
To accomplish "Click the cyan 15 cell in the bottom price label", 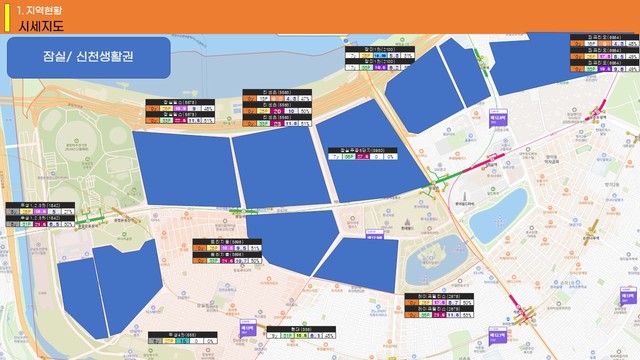I will click(x=182, y=341).
